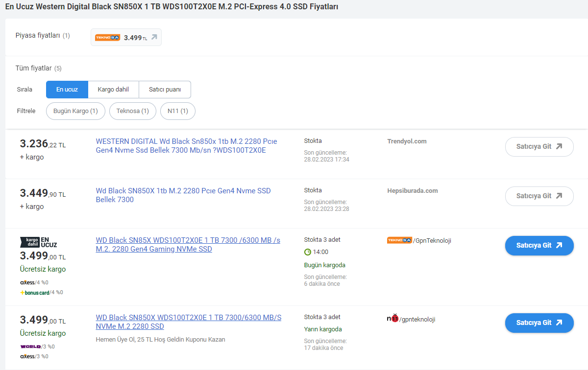This screenshot has width=588, height=370.
Task: Click the Trendyol.com seller name
Action: point(407,141)
